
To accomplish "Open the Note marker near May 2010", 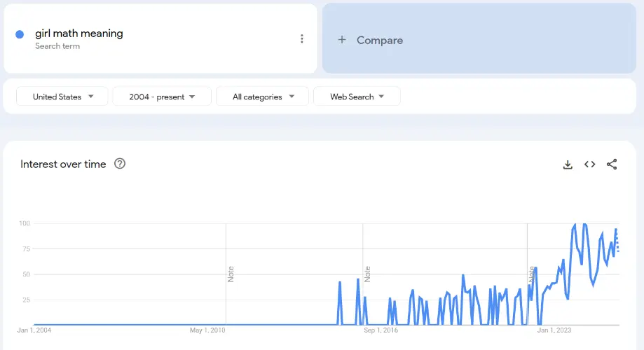I will 231,274.
